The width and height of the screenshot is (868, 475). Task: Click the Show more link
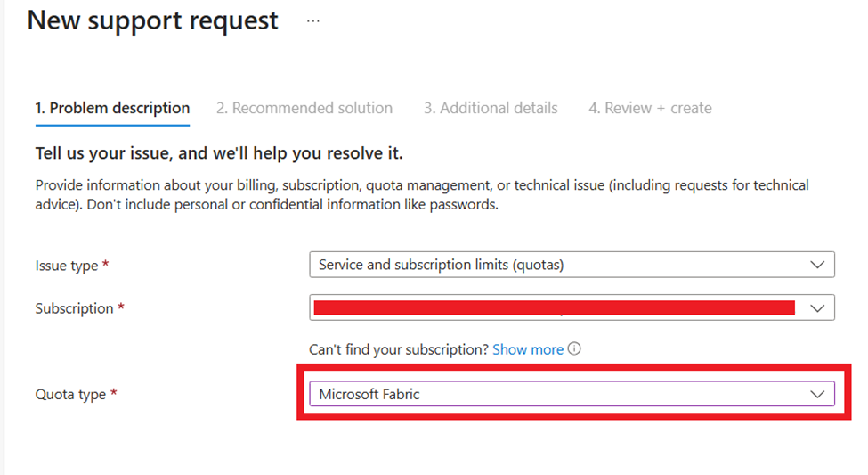[x=528, y=349]
